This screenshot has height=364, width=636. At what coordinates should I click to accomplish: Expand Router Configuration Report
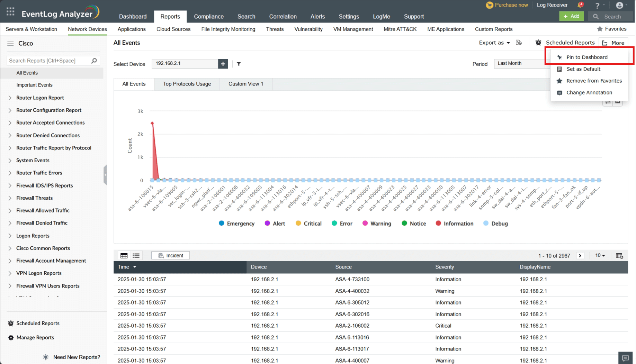[x=10, y=110]
